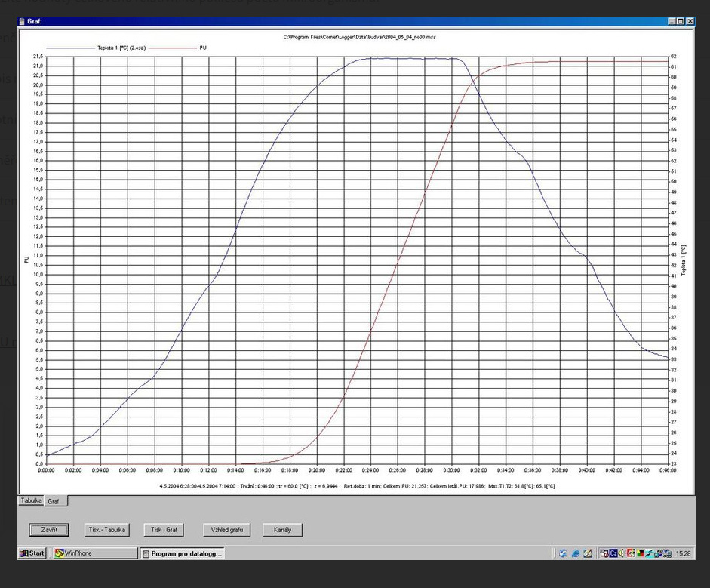Click the red tray icon in system tray

[x=631, y=553]
